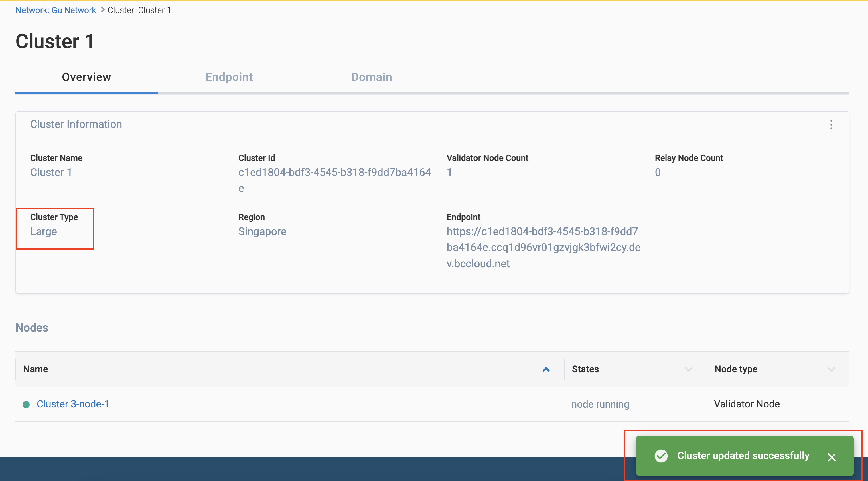Viewport: 868px width, 481px height.
Task: Open the Cluster 3-node-1 node link
Action: point(73,404)
